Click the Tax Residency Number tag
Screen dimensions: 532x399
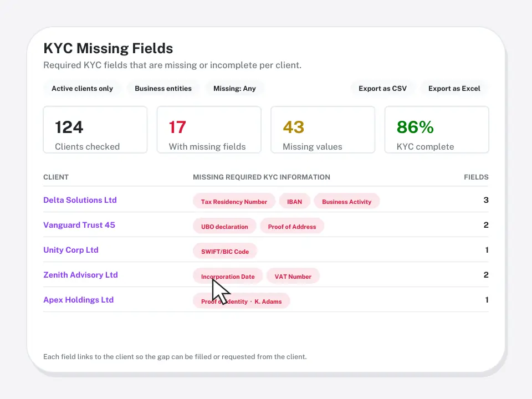pyautogui.click(x=234, y=202)
